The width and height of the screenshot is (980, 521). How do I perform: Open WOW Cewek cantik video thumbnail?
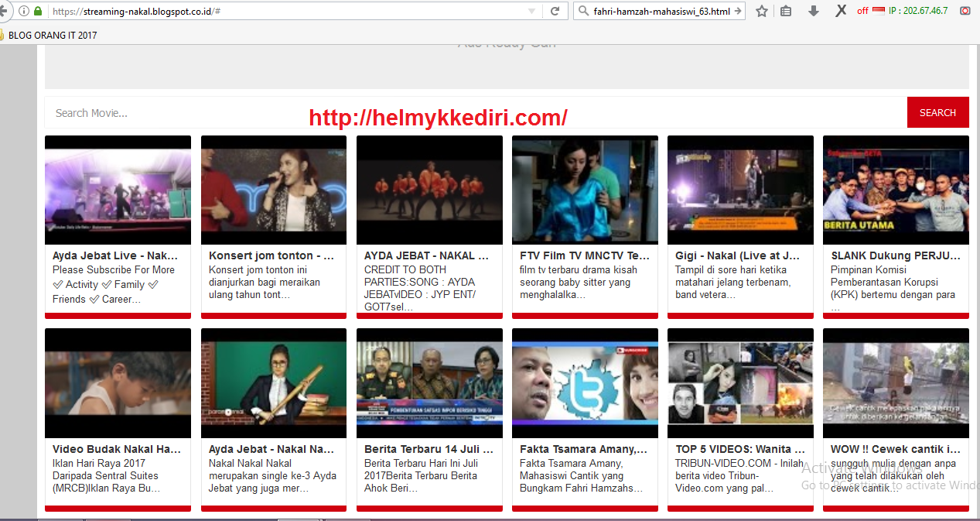896,383
